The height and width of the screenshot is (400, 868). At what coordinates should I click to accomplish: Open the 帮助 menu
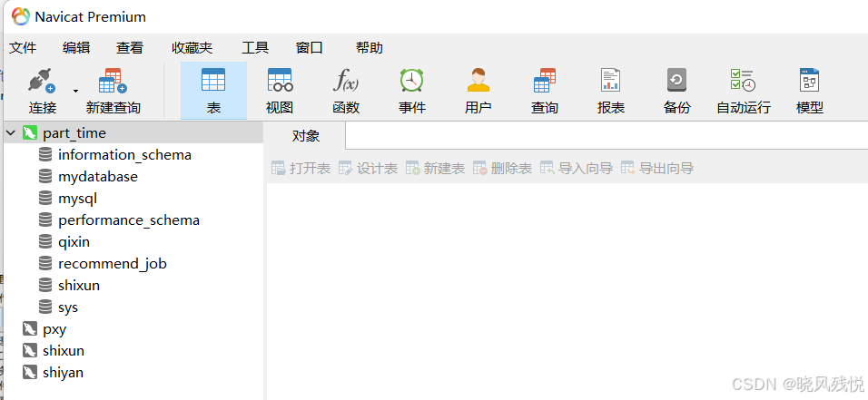pos(370,48)
